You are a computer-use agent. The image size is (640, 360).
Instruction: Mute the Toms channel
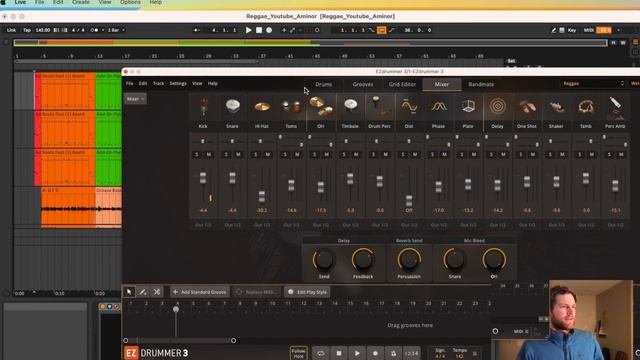pyautogui.click(x=297, y=154)
